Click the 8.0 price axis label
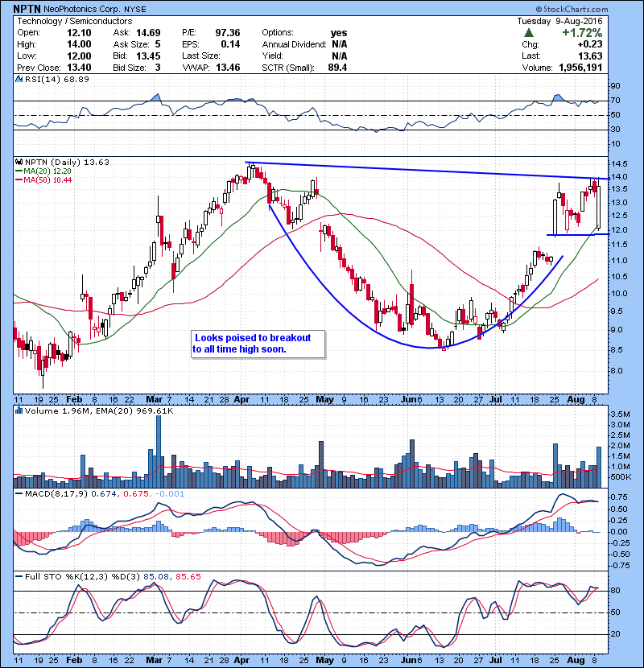644x668 pixels. [617, 371]
